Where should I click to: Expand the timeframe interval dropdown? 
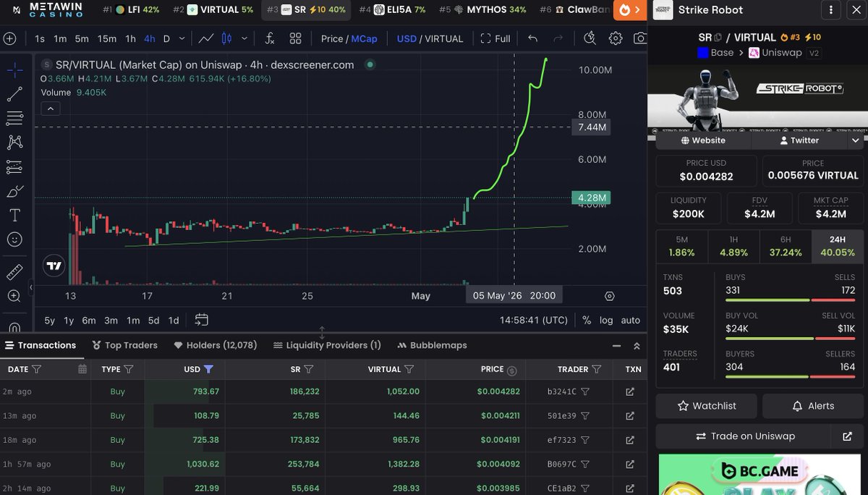[x=182, y=38]
